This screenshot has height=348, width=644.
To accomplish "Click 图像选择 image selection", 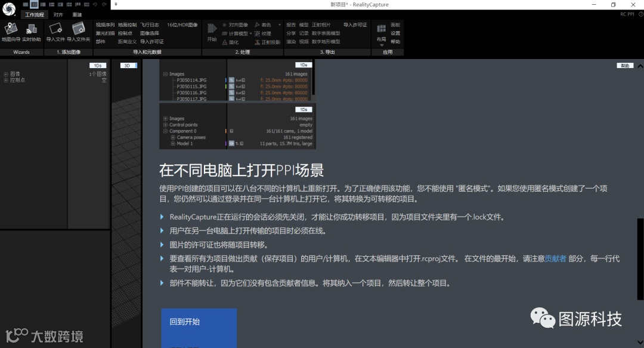I will point(150,33).
